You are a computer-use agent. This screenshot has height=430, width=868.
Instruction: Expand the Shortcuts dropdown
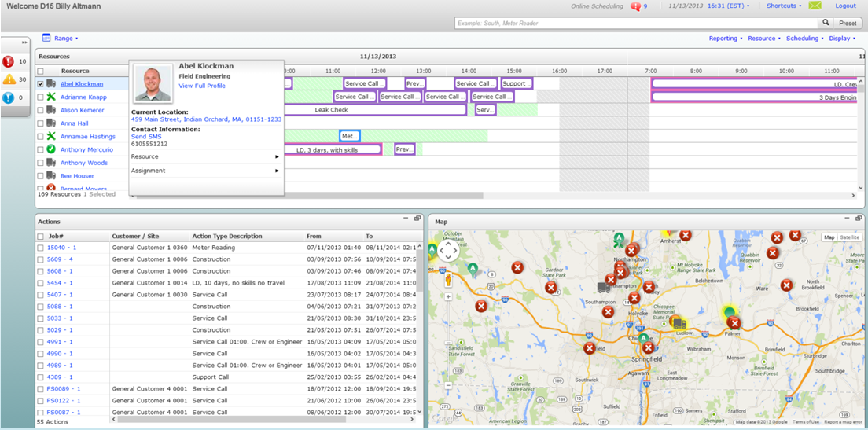click(783, 6)
